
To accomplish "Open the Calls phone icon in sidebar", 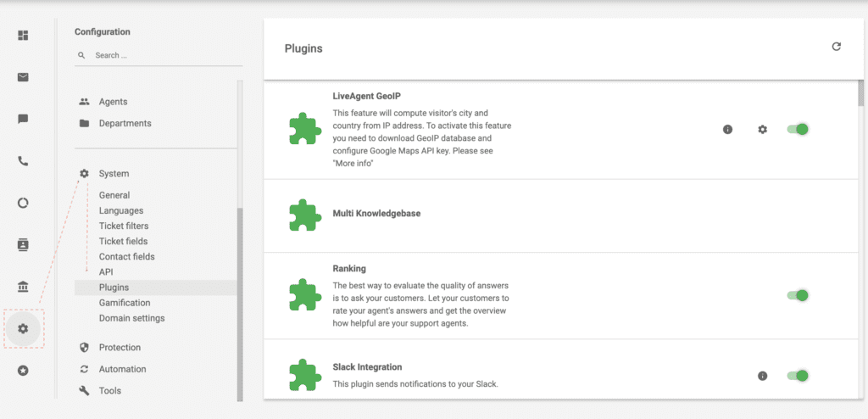I will click(x=23, y=161).
